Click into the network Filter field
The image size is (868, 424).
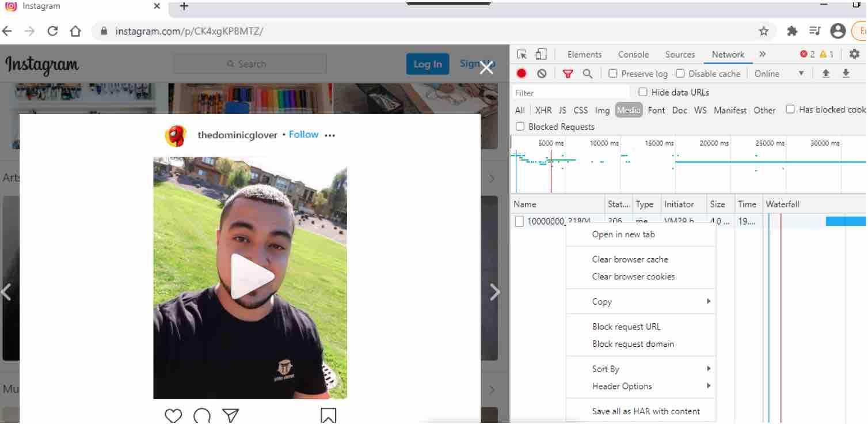pyautogui.click(x=571, y=93)
